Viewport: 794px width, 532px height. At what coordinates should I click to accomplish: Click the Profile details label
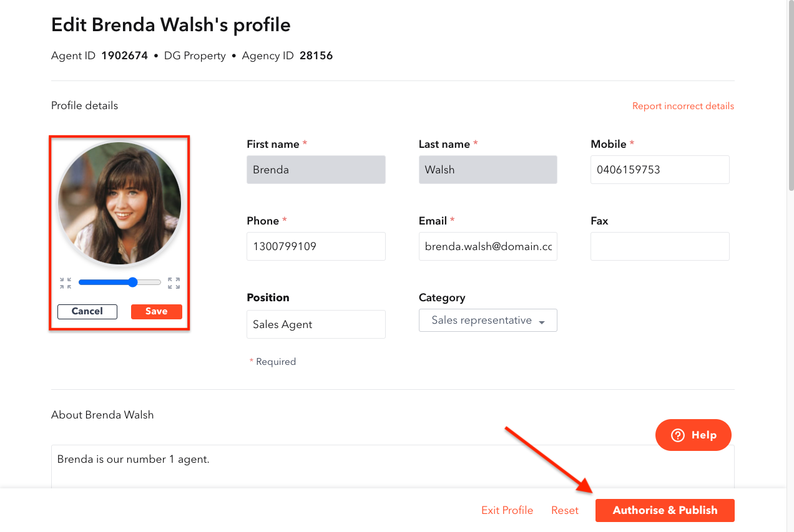coord(84,105)
